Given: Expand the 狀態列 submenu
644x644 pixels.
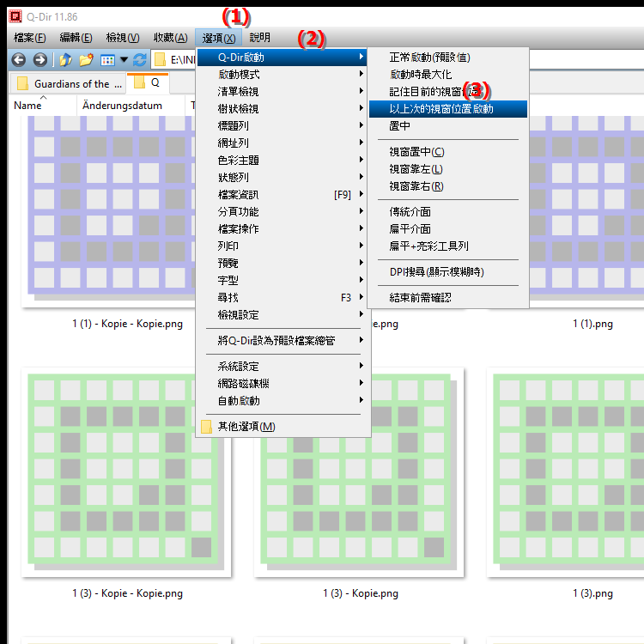Looking at the screenshot, I should 283,178.
